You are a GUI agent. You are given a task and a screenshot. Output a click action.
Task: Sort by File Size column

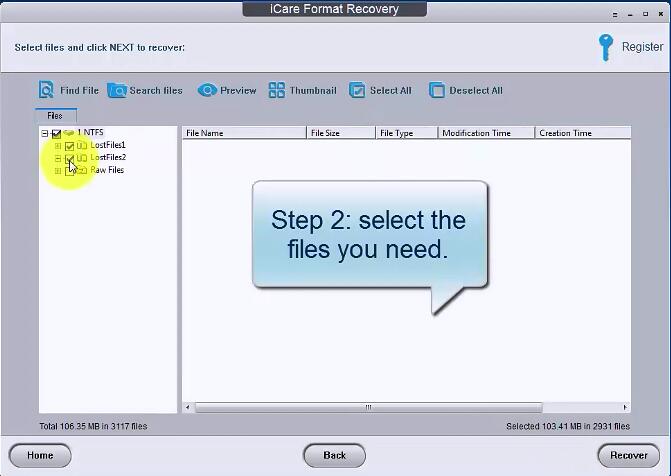point(341,133)
